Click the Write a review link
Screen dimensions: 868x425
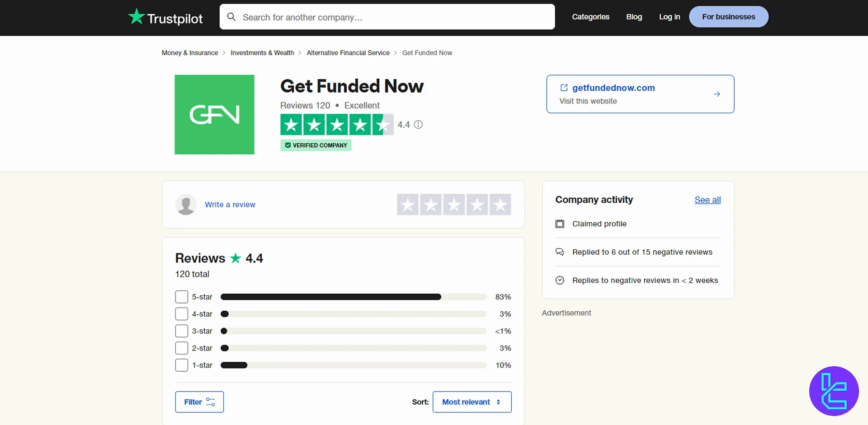pos(230,205)
